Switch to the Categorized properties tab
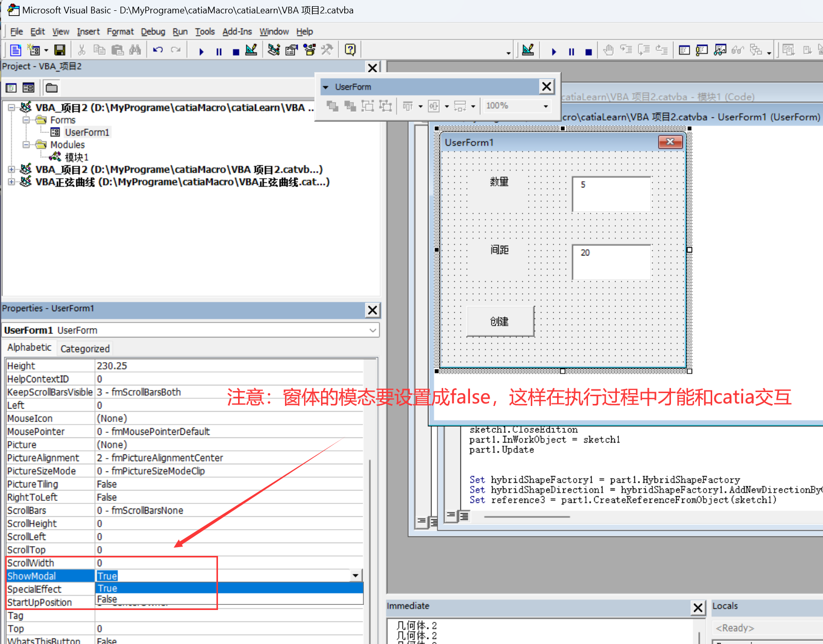Viewport: 823px width, 644px height. [85, 349]
